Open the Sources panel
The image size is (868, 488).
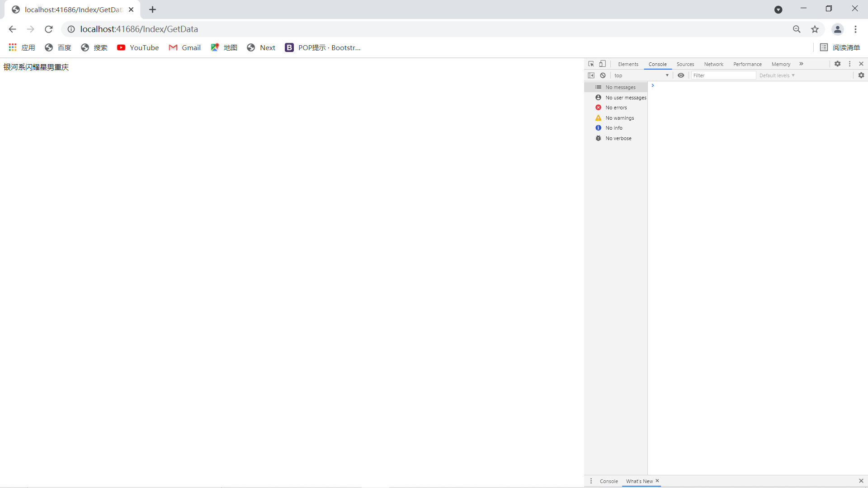(x=685, y=64)
